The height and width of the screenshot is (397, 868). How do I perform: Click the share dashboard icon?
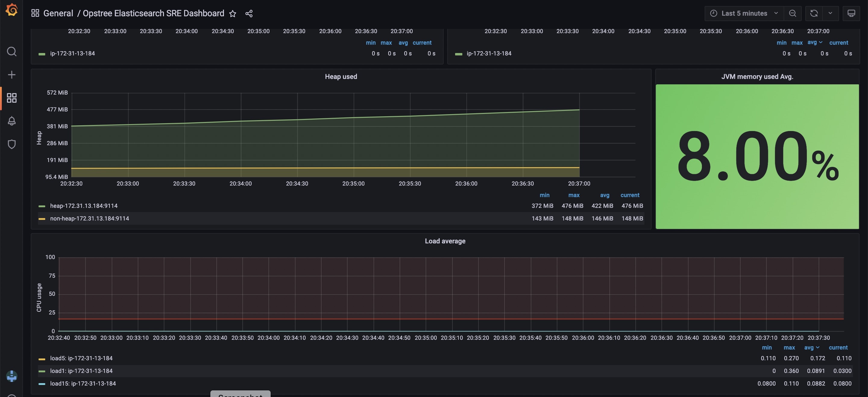coord(249,14)
